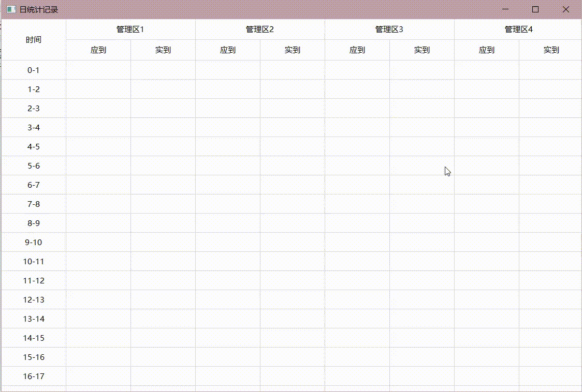Select the 10-11 time row label
The image size is (582, 392).
[x=34, y=262]
